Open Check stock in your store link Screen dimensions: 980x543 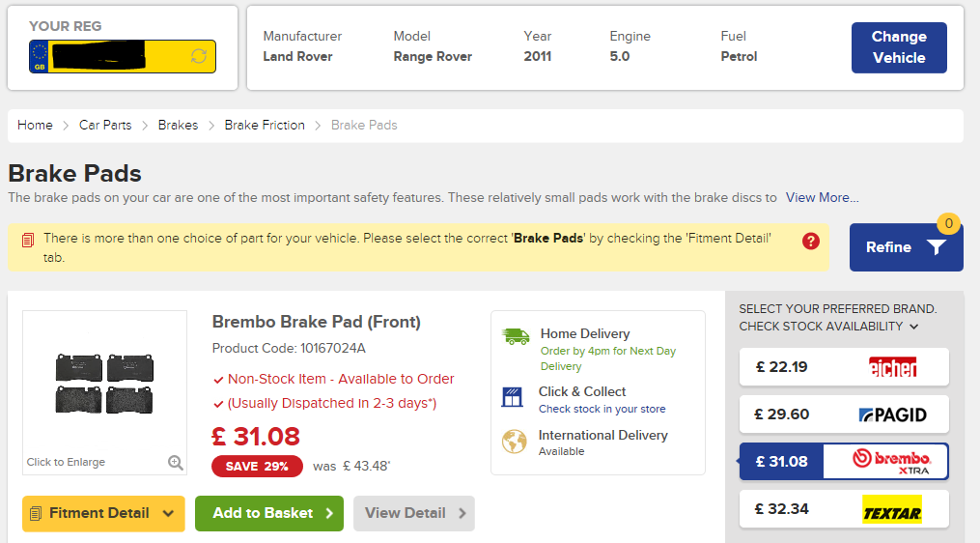pyautogui.click(x=602, y=409)
